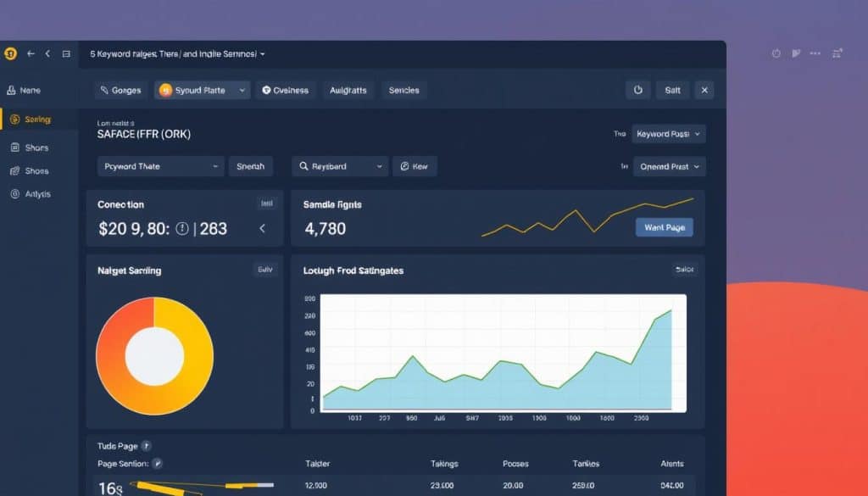Click the X close panel icon
The image size is (868, 496).
coord(704,90)
